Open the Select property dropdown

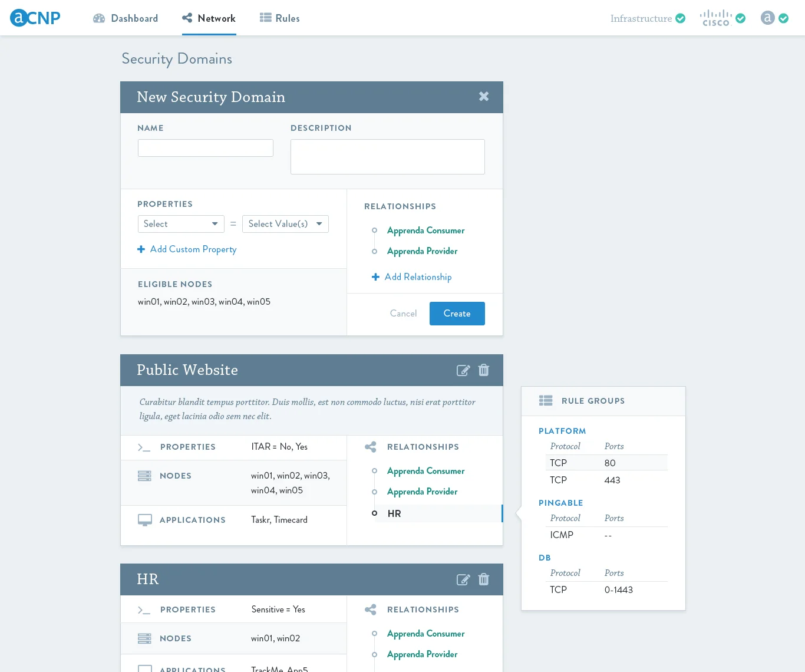[181, 224]
